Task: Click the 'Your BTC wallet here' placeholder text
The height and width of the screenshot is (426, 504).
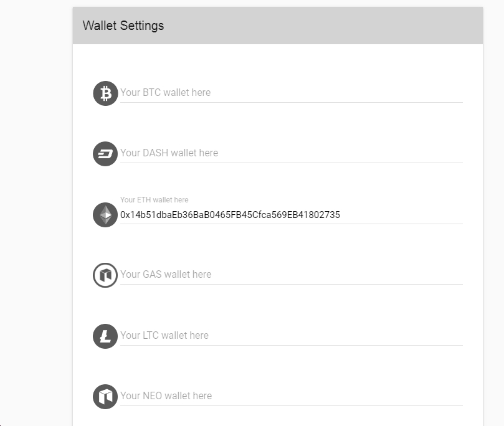Action: (165, 93)
